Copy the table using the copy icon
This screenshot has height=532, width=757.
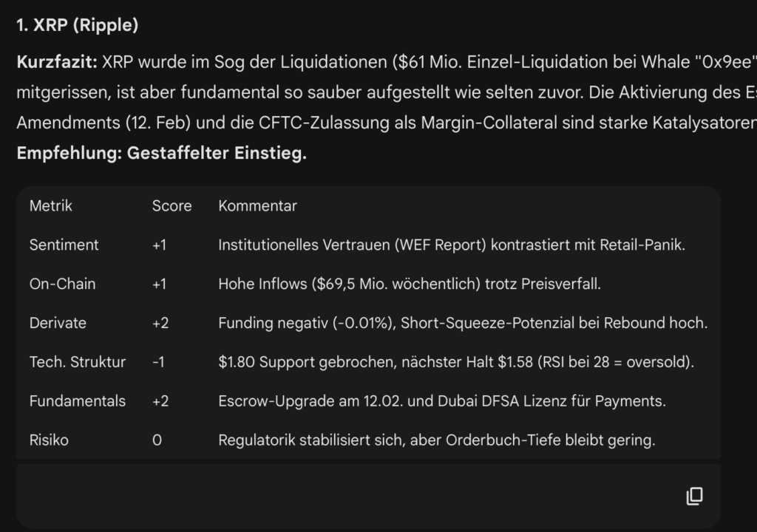point(695,497)
